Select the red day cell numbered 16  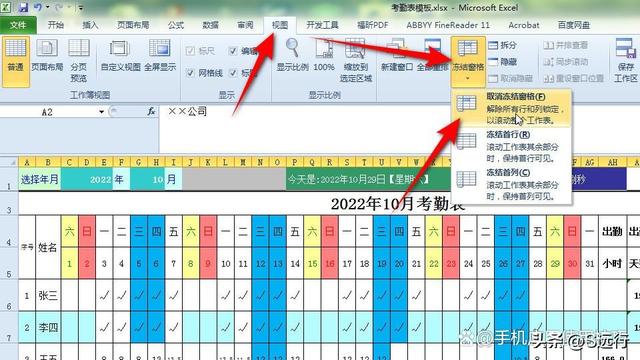(x=330, y=263)
